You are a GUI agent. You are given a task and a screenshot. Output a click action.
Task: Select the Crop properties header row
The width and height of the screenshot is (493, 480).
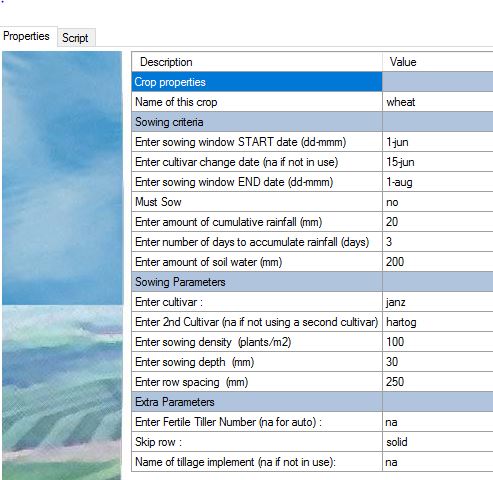click(312, 82)
